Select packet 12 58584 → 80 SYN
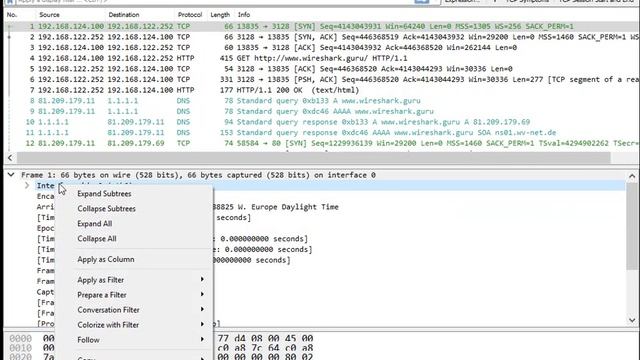This screenshot has height=360, width=640. (x=322, y=143)
